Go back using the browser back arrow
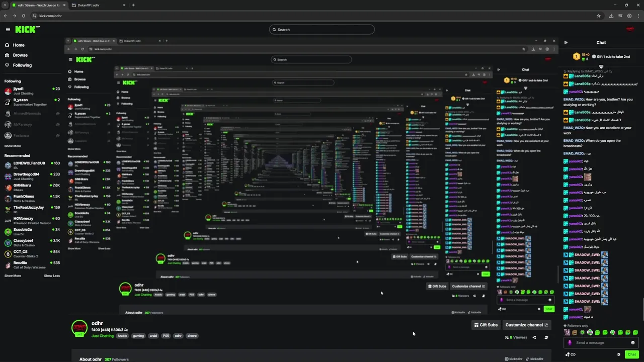The height and width of the screenshot is (362, 644). tap(6, 16)
